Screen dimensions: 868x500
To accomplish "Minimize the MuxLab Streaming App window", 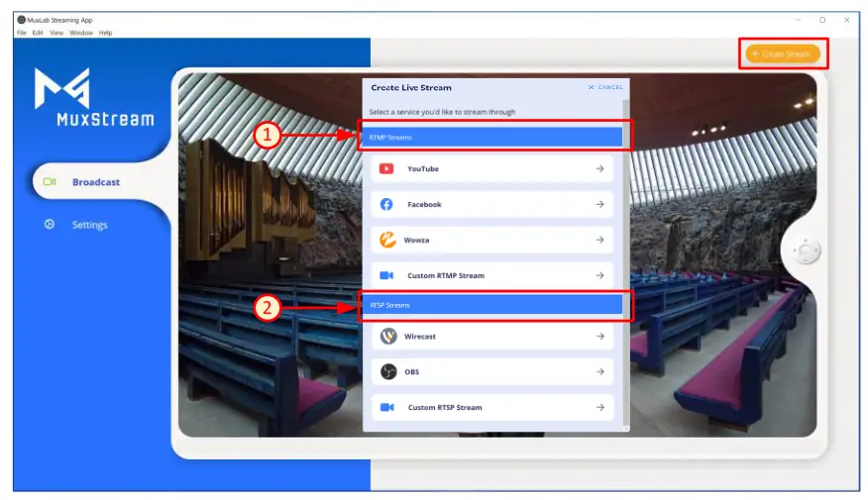I will click(x=798, y=20).
